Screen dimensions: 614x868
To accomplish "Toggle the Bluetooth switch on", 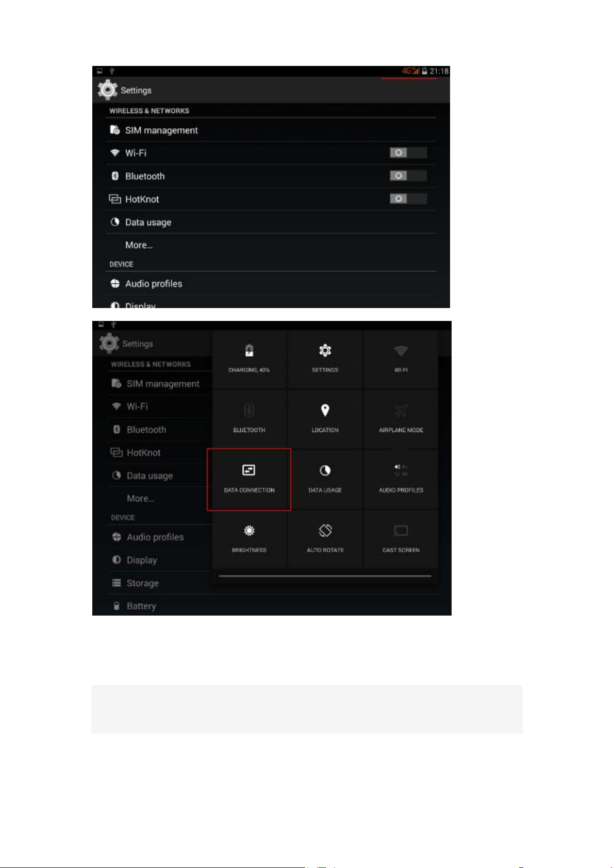I will pos(408,176).
